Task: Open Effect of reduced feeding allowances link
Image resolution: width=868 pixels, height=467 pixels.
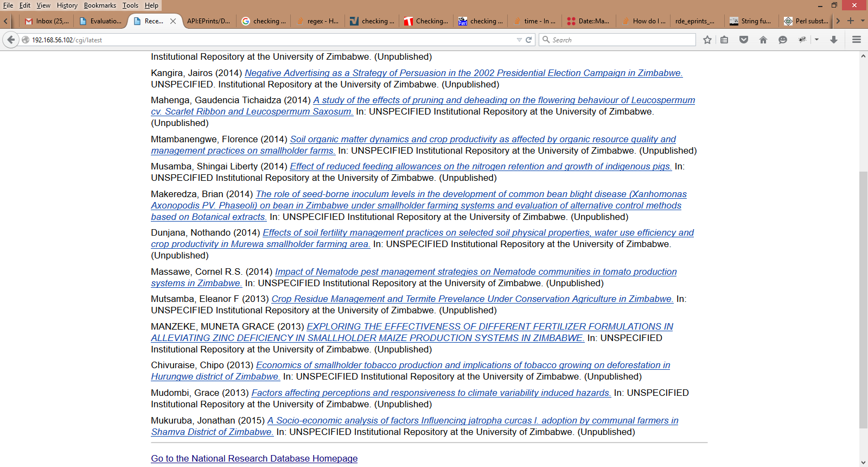Action: click(481, 166)
